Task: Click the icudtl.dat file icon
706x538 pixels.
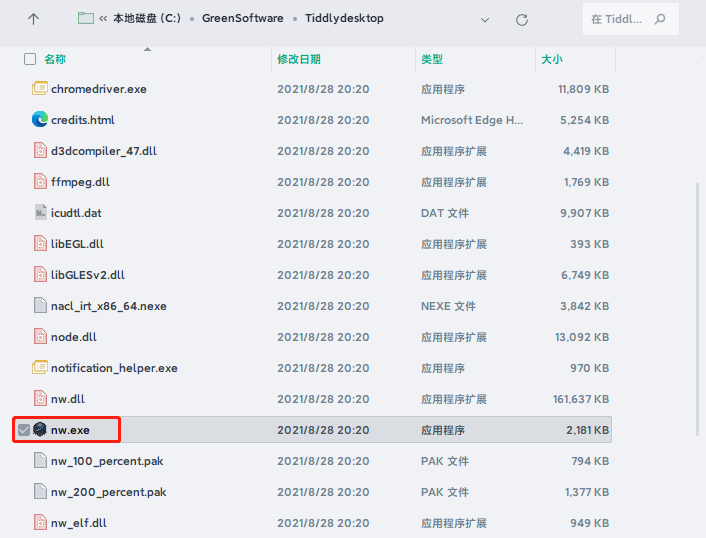Action: pyautogui.click(x=40, y=212)
